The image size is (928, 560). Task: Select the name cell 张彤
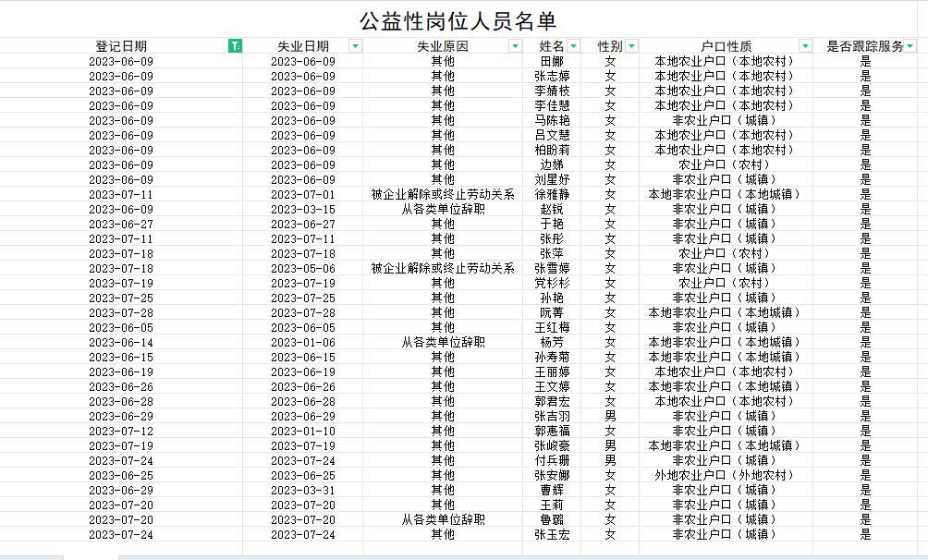point(552,239)
